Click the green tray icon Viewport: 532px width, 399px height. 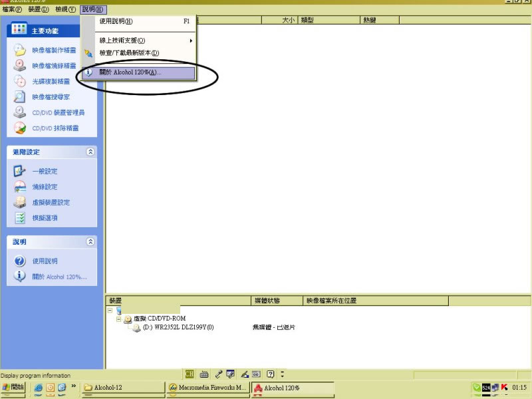pos(477,387)
